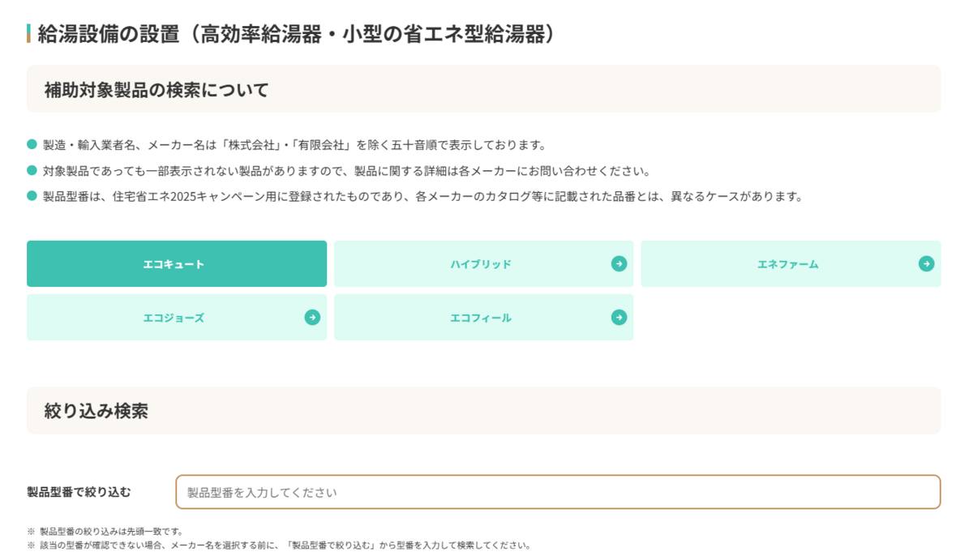The width and height of the screenshot is (973, 560).
Task: Click the note about contacting 各メーカー
Action: (347, 171)
